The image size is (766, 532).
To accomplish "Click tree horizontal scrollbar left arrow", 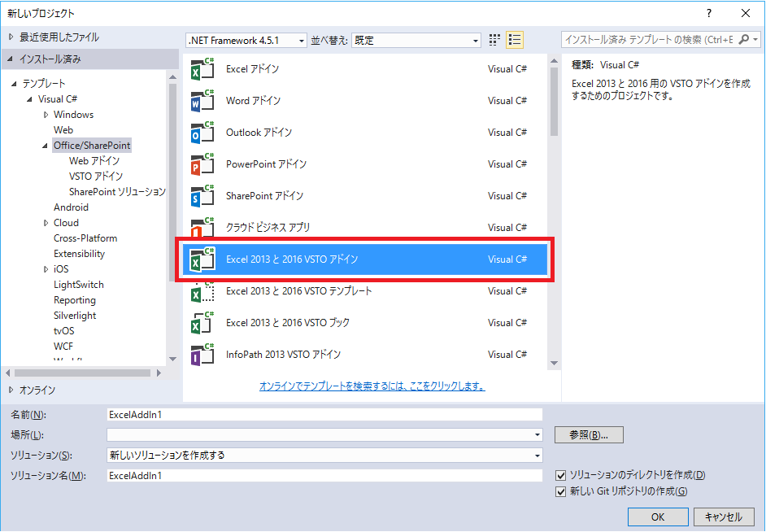I will pos(8,373).
